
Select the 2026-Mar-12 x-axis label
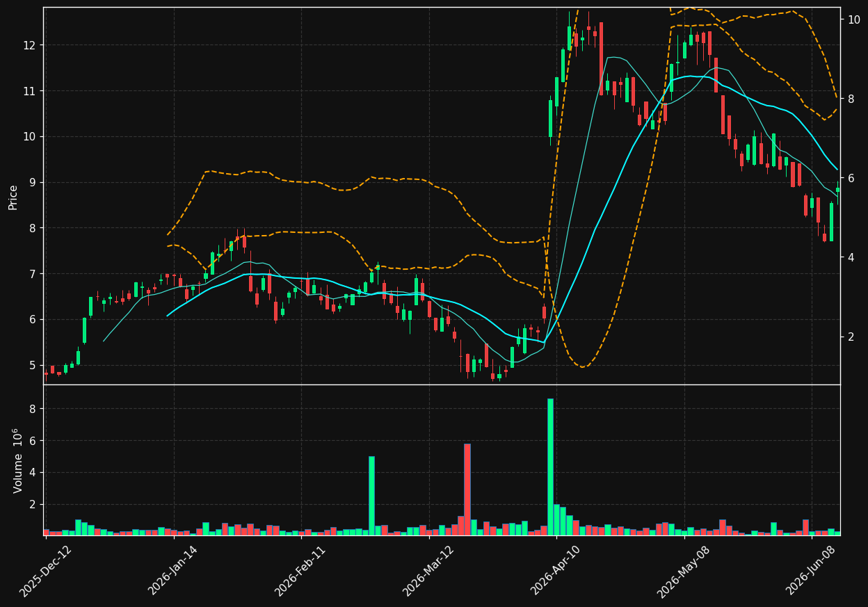(429, 570)
